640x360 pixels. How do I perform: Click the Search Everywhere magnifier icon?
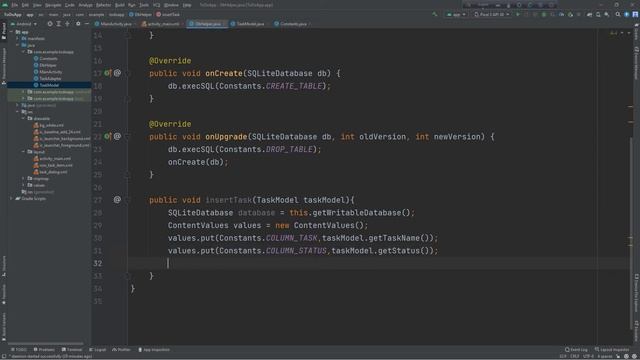click(x=618, y=14)
